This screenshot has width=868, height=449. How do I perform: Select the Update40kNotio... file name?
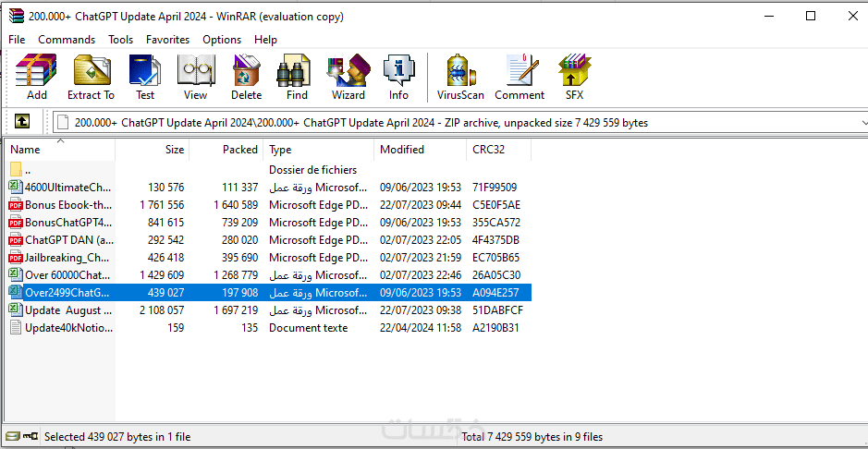pos(69,328)
